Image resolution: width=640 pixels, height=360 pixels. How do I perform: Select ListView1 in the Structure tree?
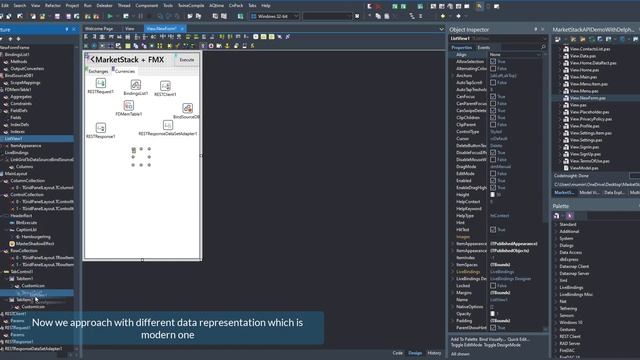14,139
